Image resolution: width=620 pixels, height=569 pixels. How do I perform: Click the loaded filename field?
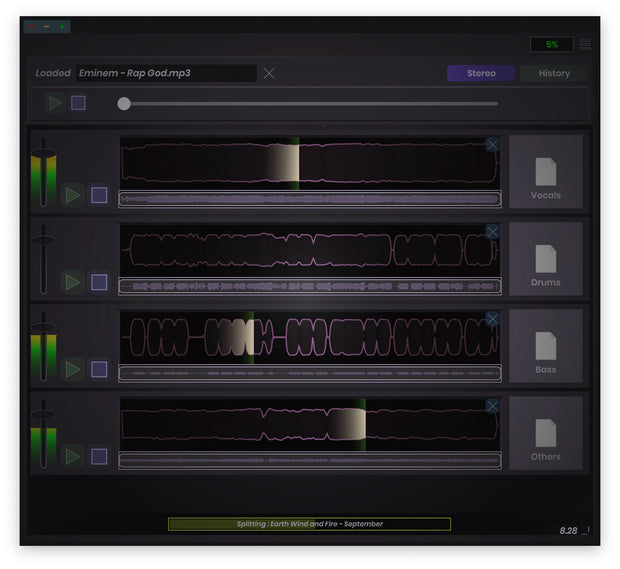[166, 73]
